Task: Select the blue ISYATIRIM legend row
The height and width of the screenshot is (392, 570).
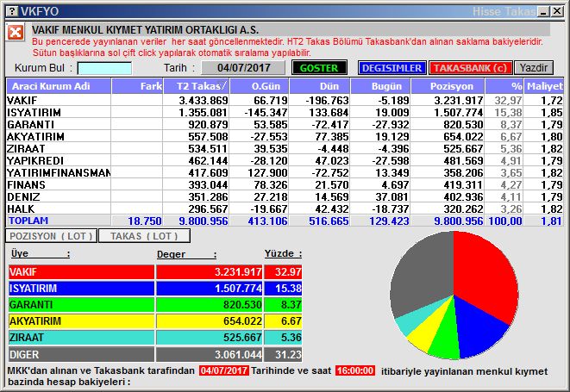Action: [x=155, y=289]
